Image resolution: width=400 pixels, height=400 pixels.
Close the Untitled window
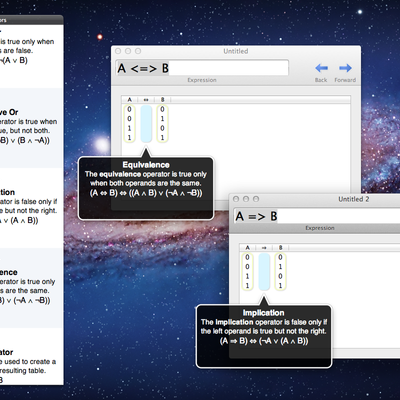[118, 51]
